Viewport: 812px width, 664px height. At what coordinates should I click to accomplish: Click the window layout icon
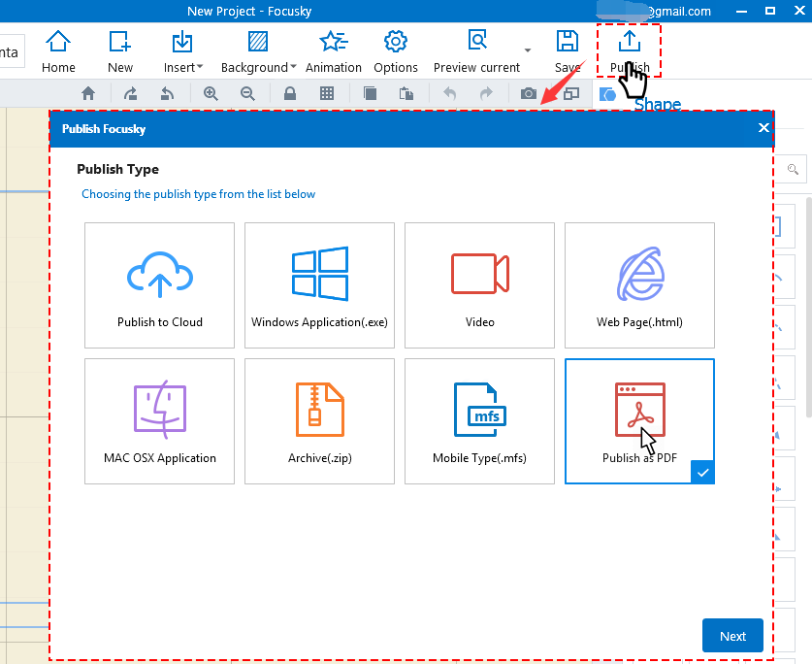571,94
